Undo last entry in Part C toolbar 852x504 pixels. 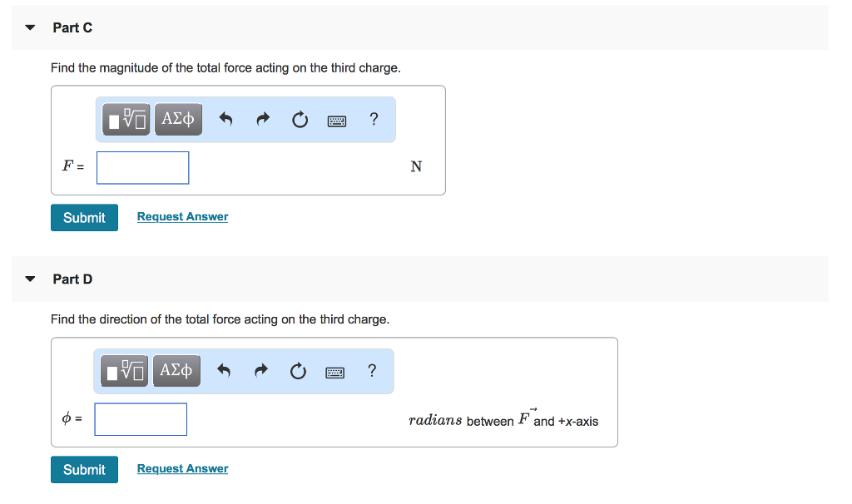coord(225,118)
